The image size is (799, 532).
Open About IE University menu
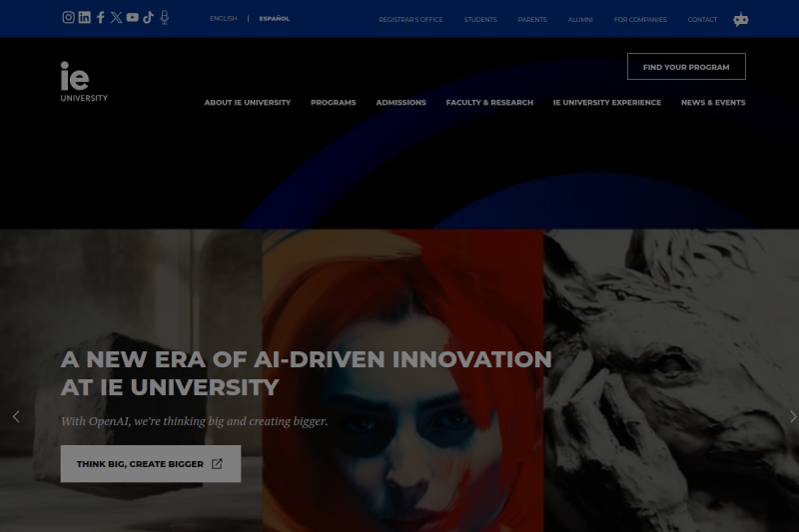(247, 103)
